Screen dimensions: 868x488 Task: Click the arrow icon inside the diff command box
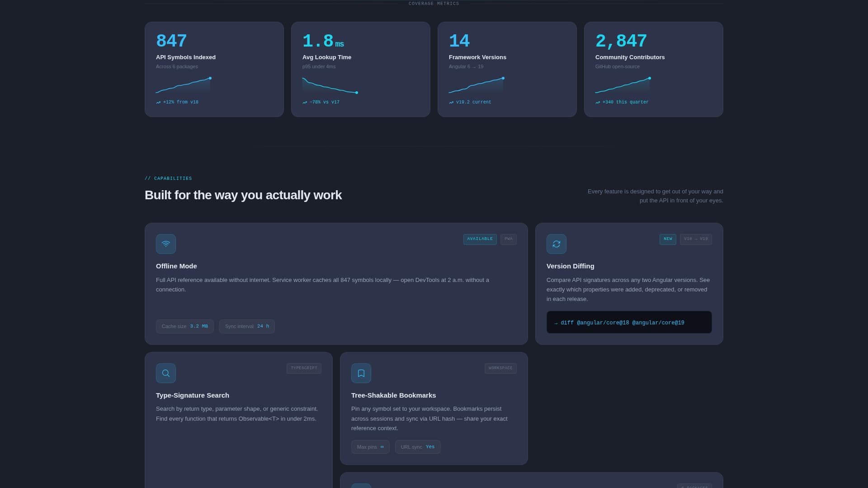click(x=555, y=323)
